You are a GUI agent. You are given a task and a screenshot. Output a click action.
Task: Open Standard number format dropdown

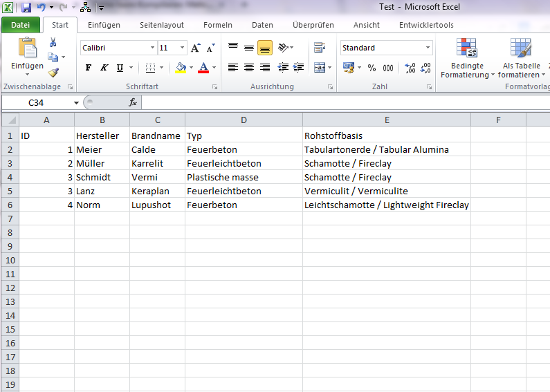[x=428, y=48]
